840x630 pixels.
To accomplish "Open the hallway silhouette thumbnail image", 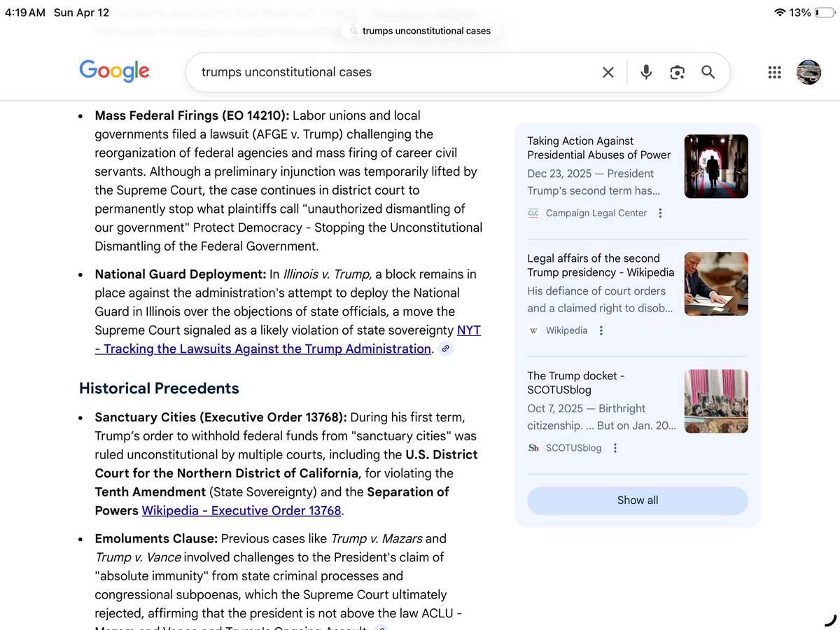I will pos(716,167).
